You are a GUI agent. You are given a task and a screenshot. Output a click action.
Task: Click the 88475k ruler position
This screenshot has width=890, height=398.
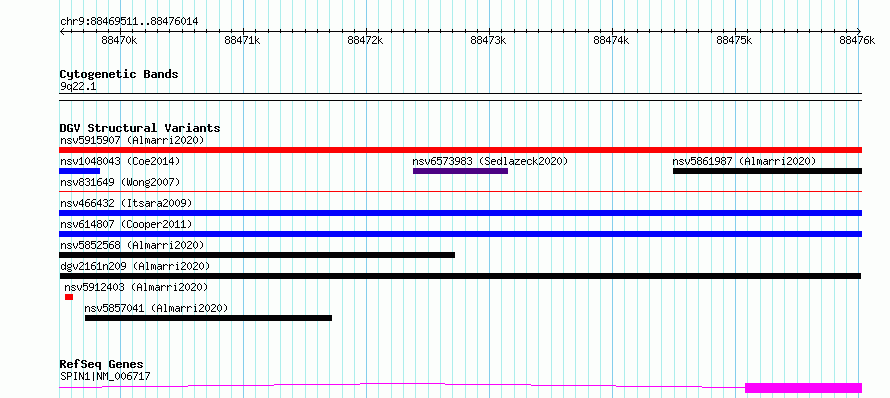735,40
